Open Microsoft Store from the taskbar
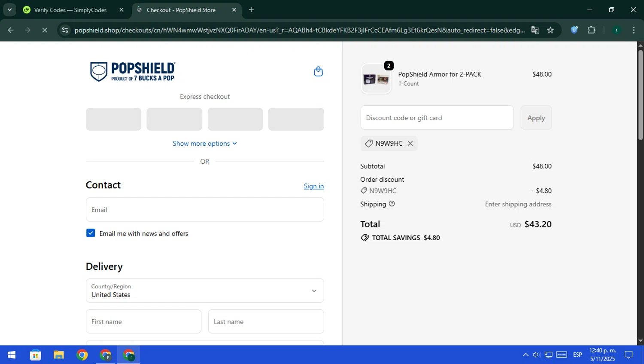 (x=35, y=355)
